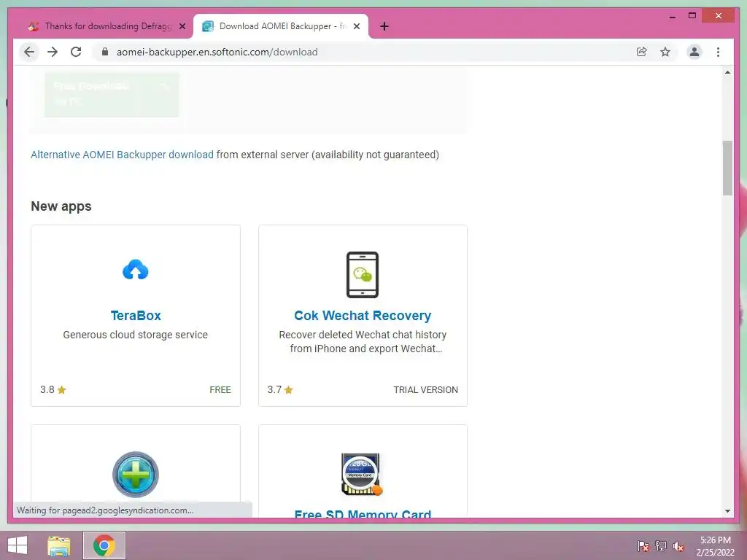Click the 3.7 rating on Wechat Recovery

coord(280,389)
